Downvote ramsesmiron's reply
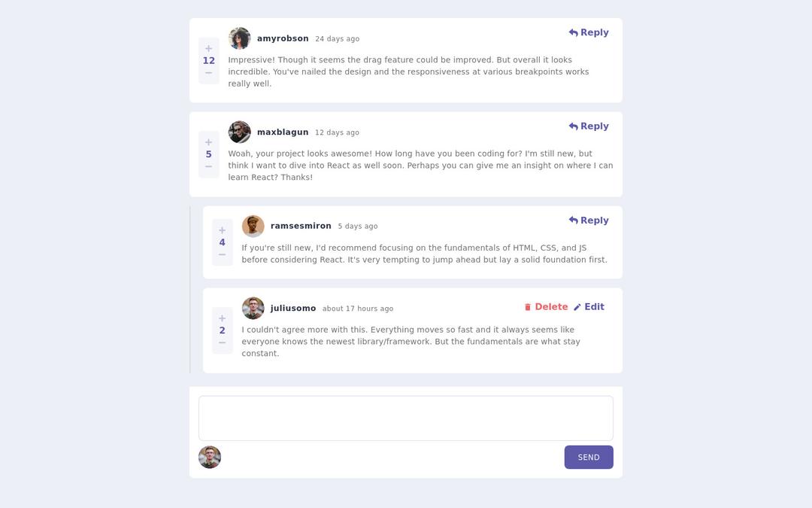 (x=223, y=254)
